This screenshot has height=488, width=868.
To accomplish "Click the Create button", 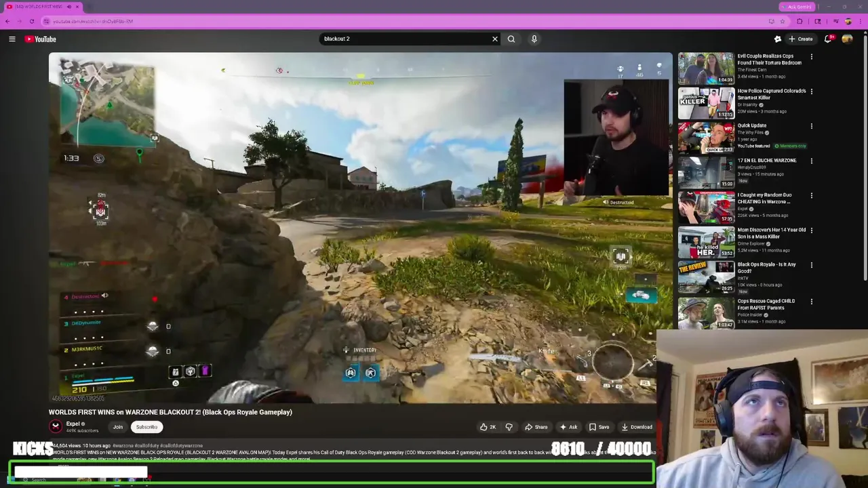I will pos(801,39).
